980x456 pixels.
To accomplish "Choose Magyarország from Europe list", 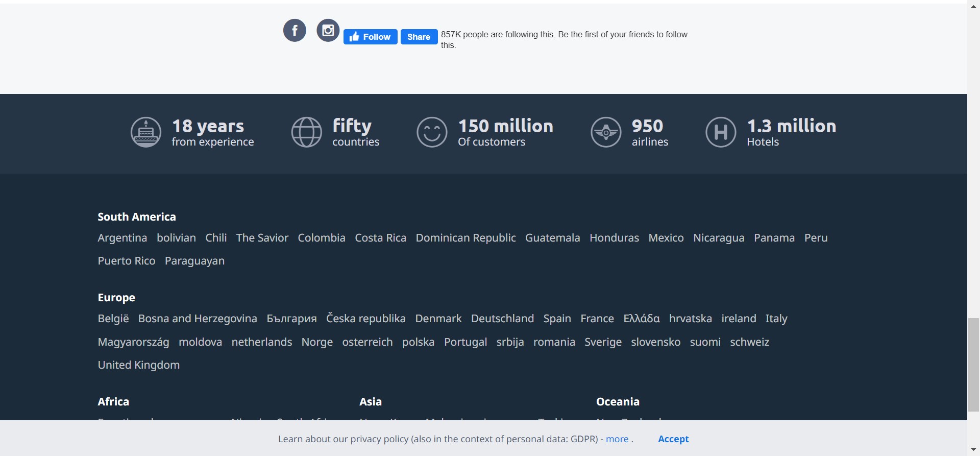I will [x=133, y=342].
